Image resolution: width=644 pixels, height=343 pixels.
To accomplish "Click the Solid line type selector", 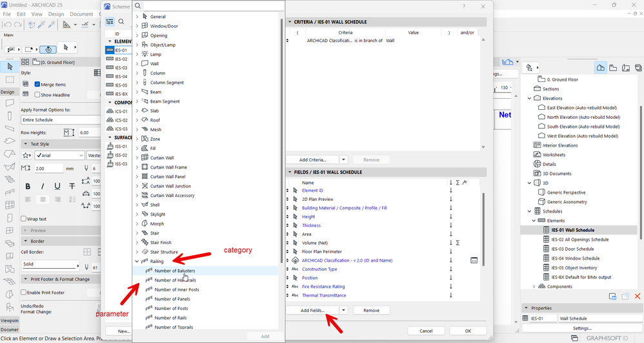I will pyautogui.click(x=50, y=264).
